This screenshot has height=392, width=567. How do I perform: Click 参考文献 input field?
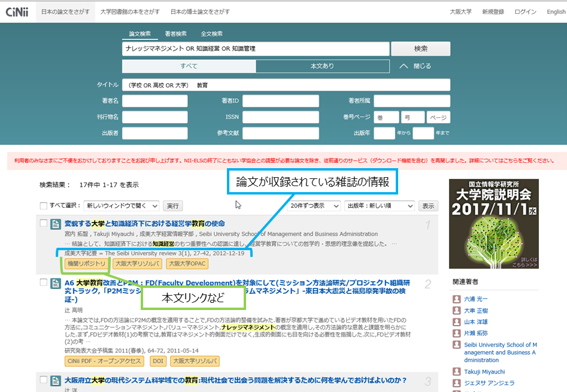[281, 133]
